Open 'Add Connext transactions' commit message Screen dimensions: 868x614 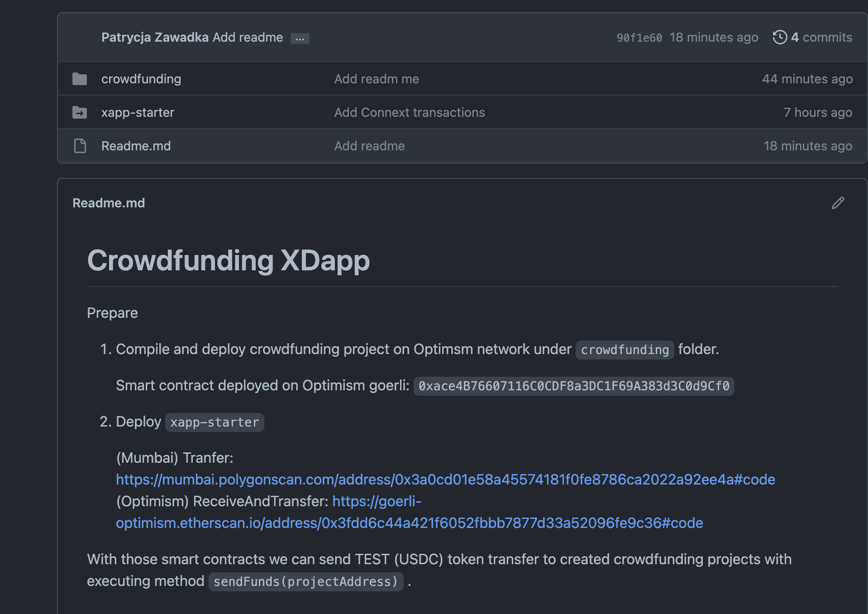pyautogui.click(x=410, y=112)
